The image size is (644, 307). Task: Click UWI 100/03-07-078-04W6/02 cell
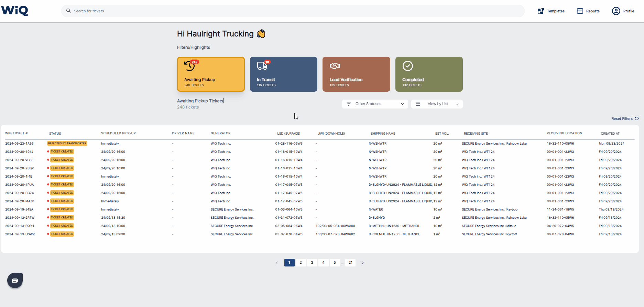pos(335,234)
